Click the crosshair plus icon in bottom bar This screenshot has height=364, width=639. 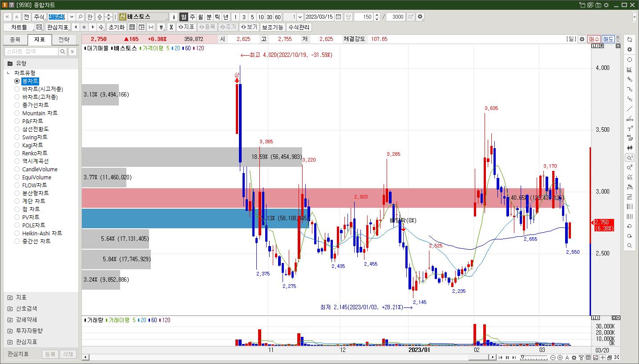coord(603,358)
